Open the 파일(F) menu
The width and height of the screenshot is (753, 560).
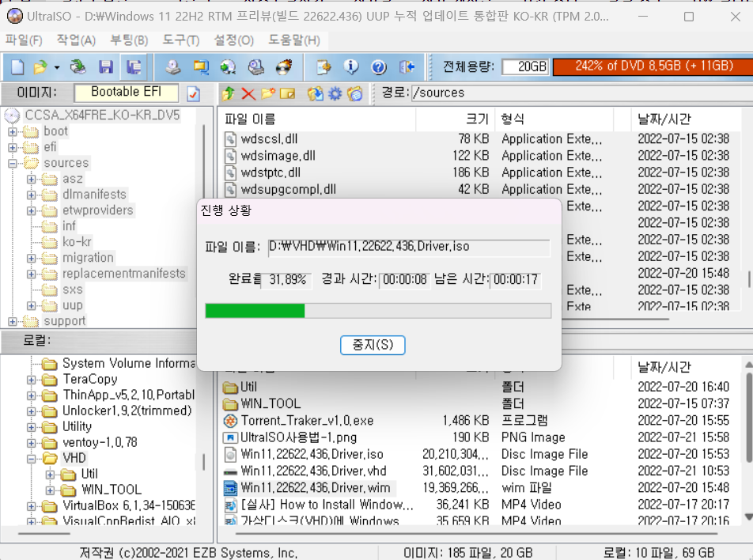click(x=24, y=40)
